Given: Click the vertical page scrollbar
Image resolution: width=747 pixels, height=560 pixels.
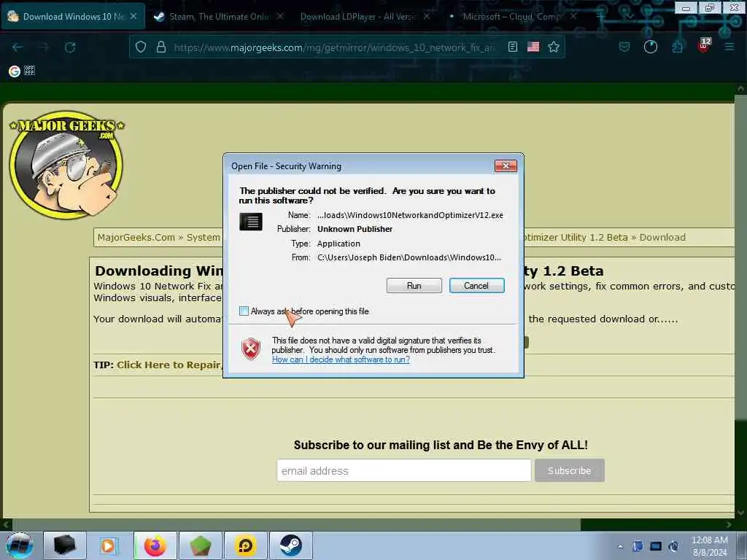Looking at the screenshot, I should point(740,257).
